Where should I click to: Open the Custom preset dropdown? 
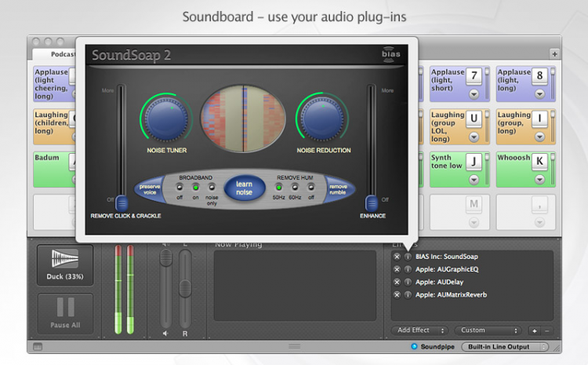pos(484,330)
